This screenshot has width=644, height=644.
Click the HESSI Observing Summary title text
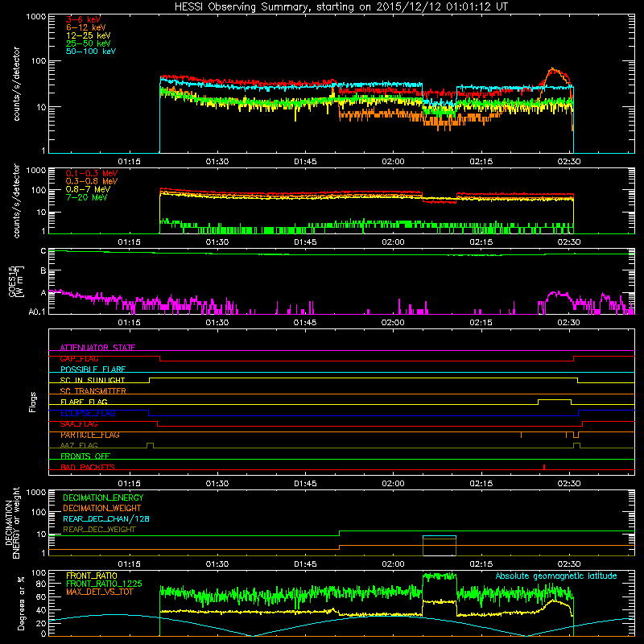[x=341, y=6]
